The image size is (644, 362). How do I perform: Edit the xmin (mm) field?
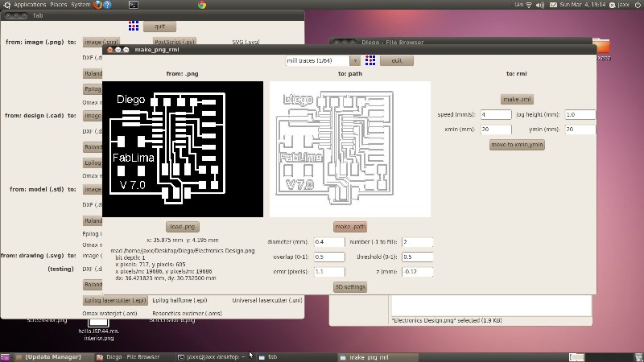(x=496, y=130)
